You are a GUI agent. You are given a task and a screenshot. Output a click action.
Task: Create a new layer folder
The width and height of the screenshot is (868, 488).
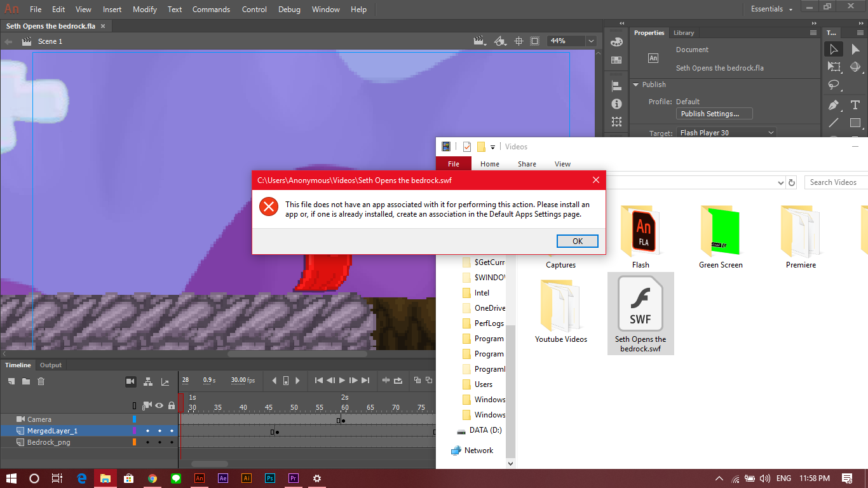point(26,381)
